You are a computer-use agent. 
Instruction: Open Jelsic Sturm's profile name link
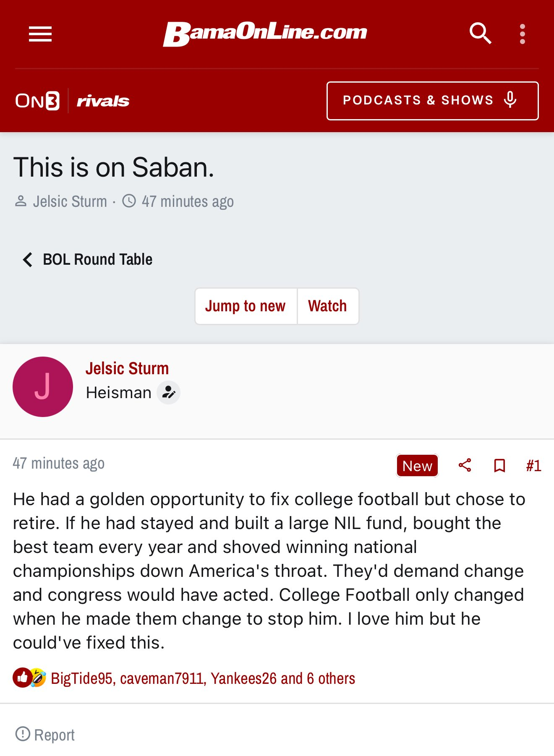pos(127,368)
